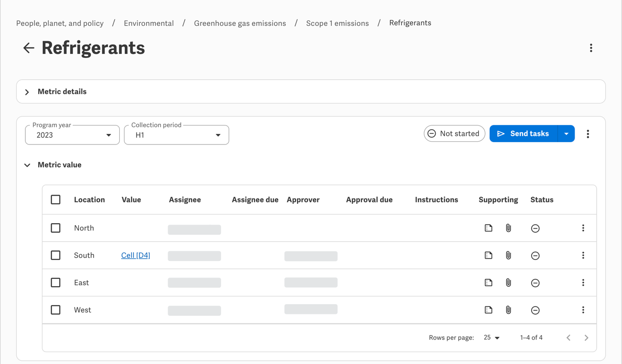
Task: Click the back arrow beside Refrigerants title
Action: point(29,48)
